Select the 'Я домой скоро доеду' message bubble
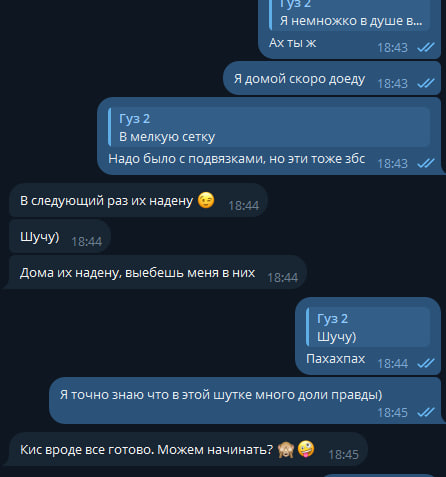This screenshot has width=446, height=477. coord(332,78)
